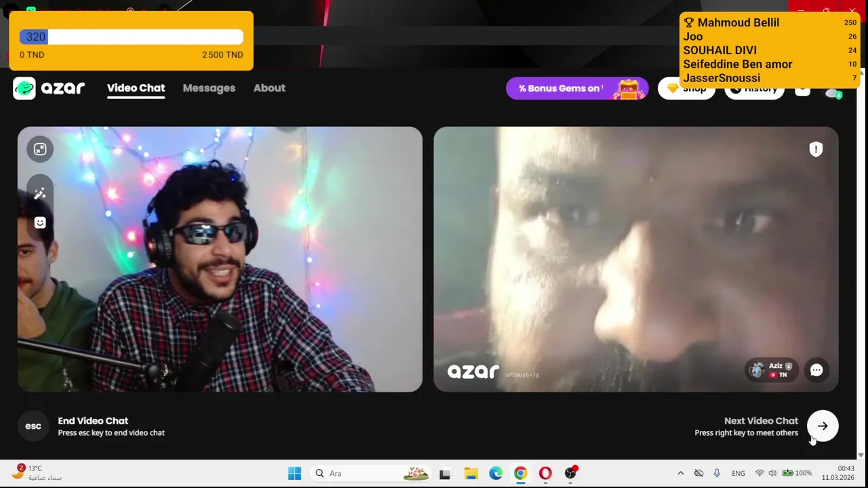Click the expand video icon on your camera

(40, 149)
